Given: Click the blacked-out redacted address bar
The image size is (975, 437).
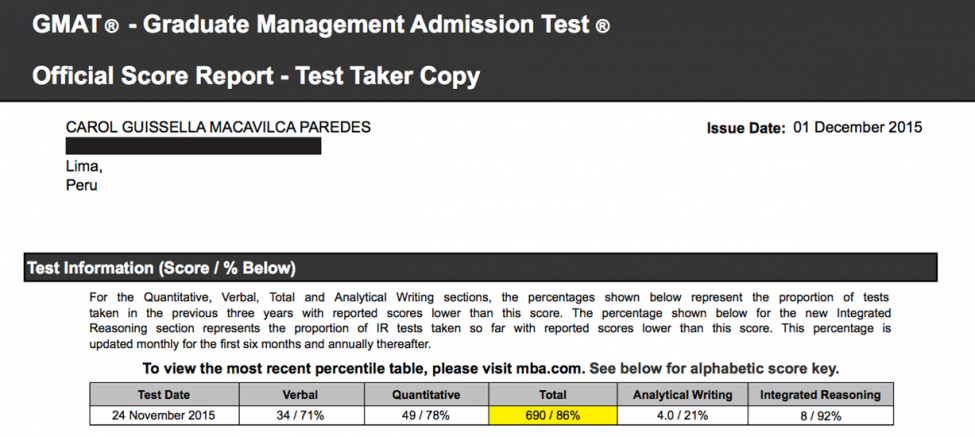Looking at the screenshot, I should click(193, 146).
